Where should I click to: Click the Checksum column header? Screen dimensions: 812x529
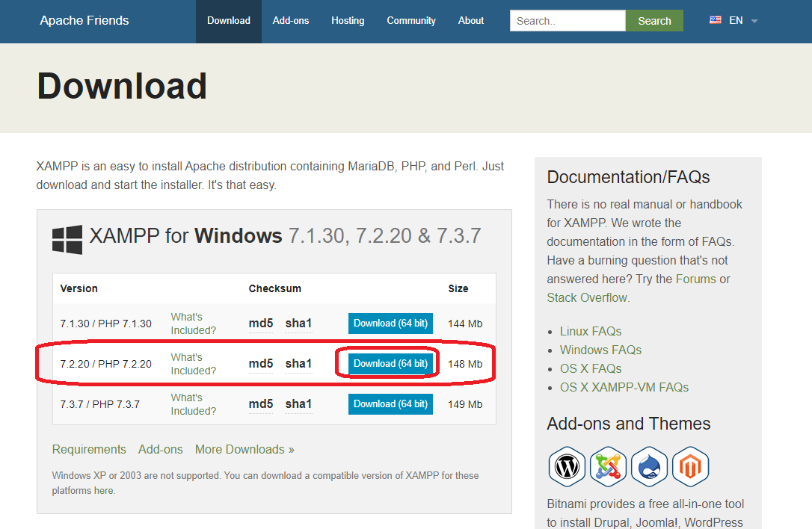pyautogui.click(x=274, y=288)
